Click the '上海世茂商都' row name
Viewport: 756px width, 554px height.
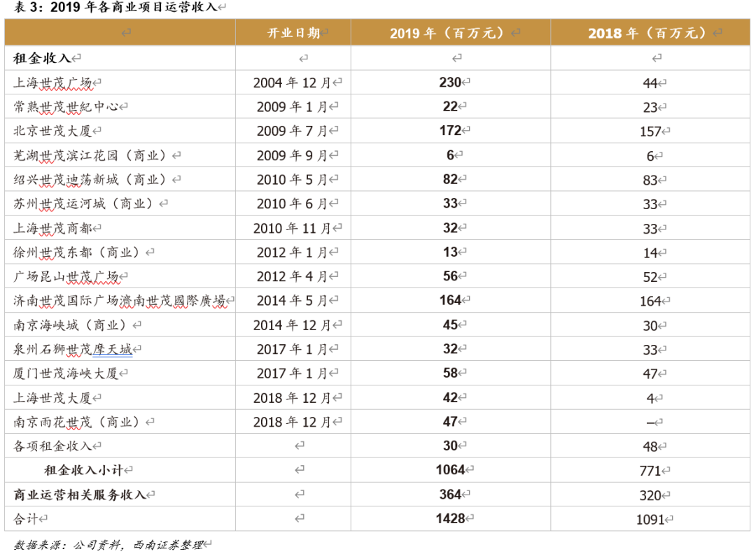coord(52,228)
